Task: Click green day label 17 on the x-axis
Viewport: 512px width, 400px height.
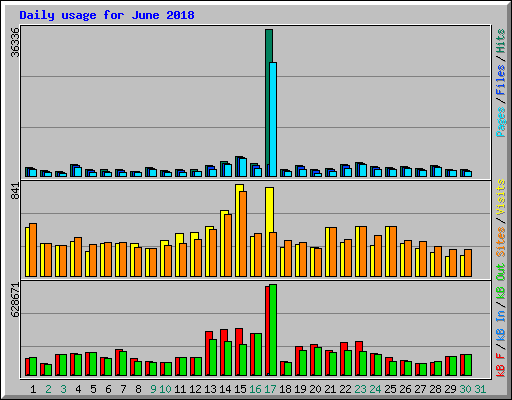Action: pos(270,389)
